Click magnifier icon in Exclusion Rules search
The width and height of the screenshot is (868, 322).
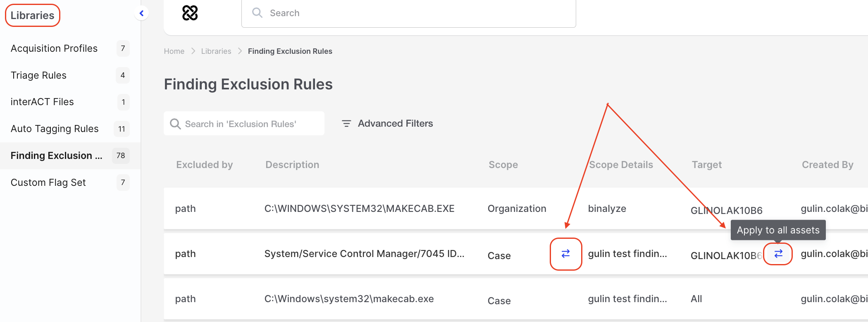[175, 124]
